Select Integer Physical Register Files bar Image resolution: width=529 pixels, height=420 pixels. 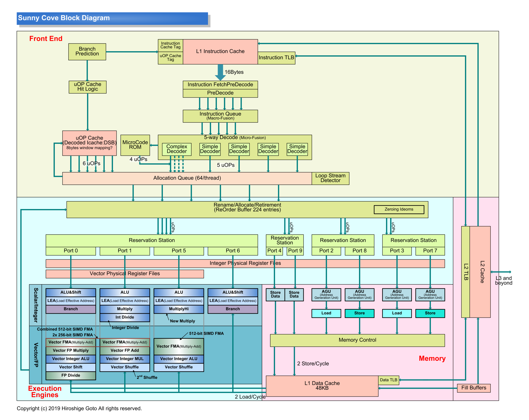point(245,263)
